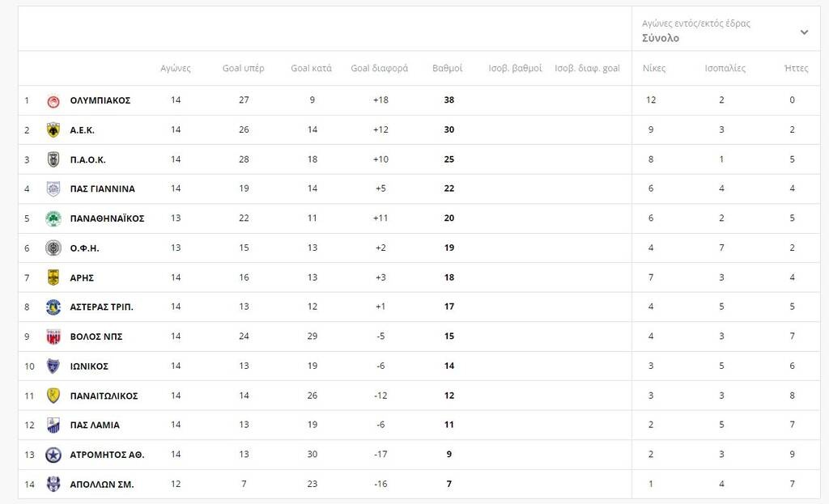
Task: Open the Σύνολο selection box
Action: [726, 29]
